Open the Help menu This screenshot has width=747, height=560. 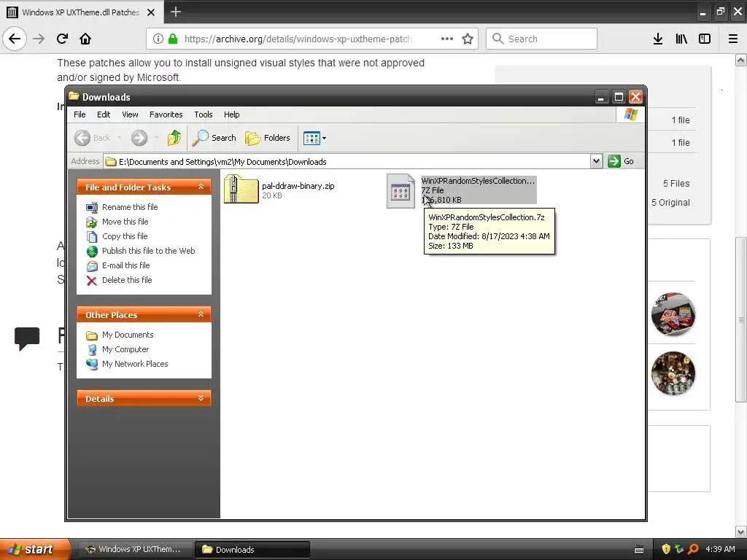231,114
